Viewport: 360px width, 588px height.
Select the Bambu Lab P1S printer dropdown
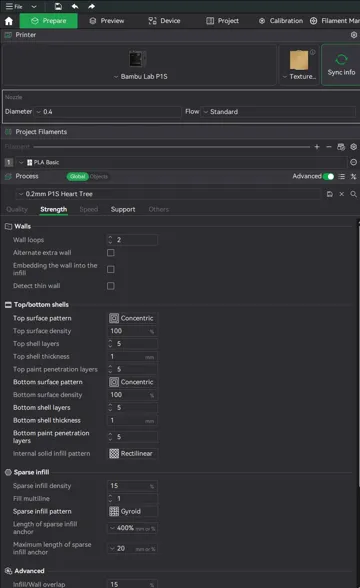click(140, 65)
